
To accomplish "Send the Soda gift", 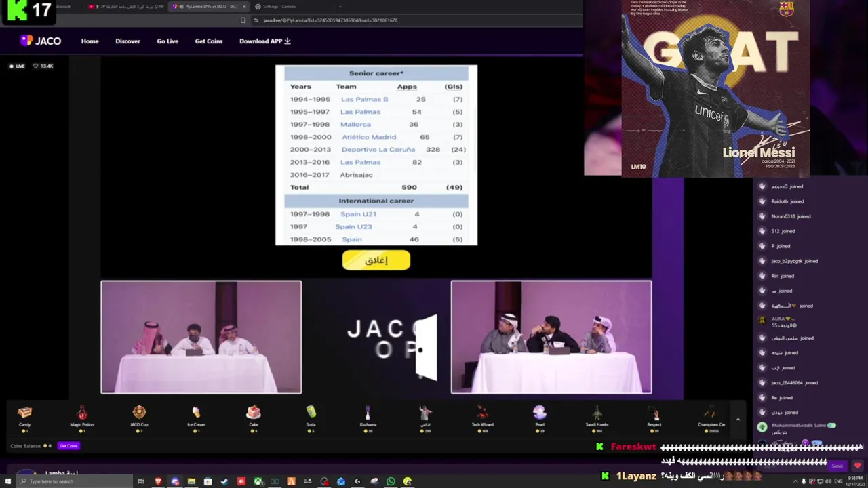I will pyautogui.click(x=311, y=416).
